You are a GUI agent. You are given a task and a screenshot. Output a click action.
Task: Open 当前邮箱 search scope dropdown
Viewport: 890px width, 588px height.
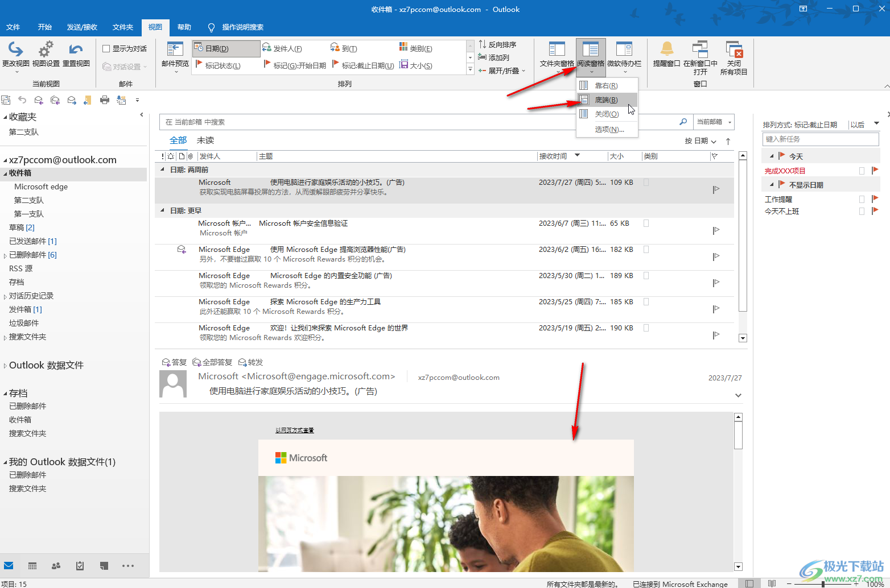(x=714, y=122)
